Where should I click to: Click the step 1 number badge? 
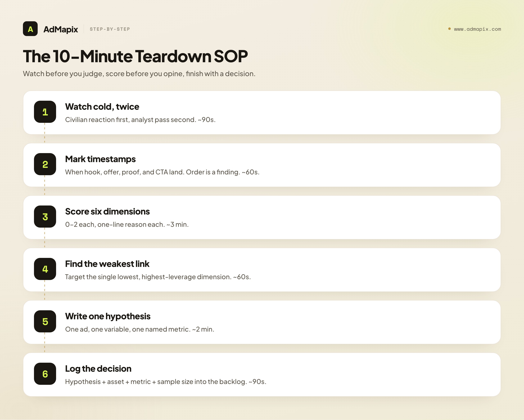pyautogui.click(x=45, y=112)
